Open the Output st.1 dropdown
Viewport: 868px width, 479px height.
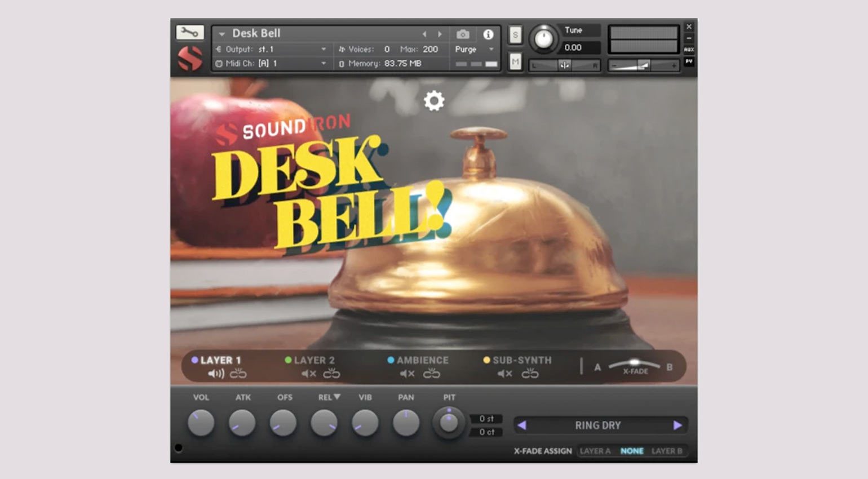tap(324, 49)
